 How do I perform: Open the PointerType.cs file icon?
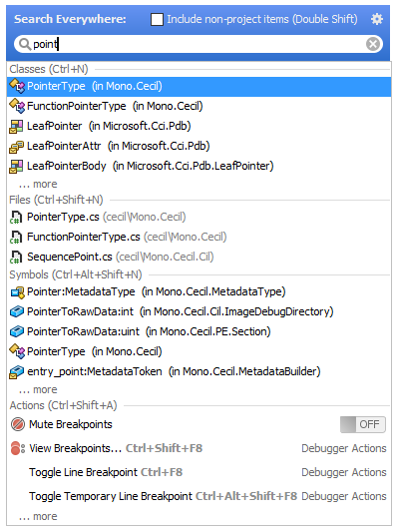(16, 217)
